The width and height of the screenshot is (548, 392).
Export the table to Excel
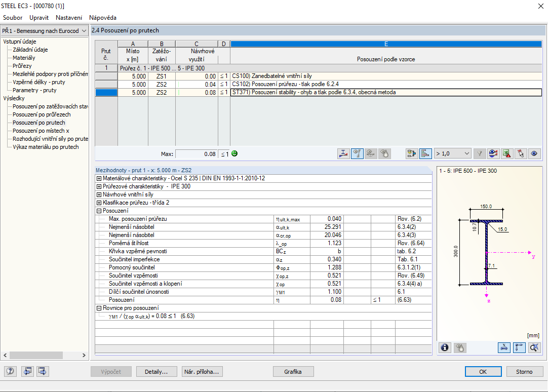tap(507, 153)
